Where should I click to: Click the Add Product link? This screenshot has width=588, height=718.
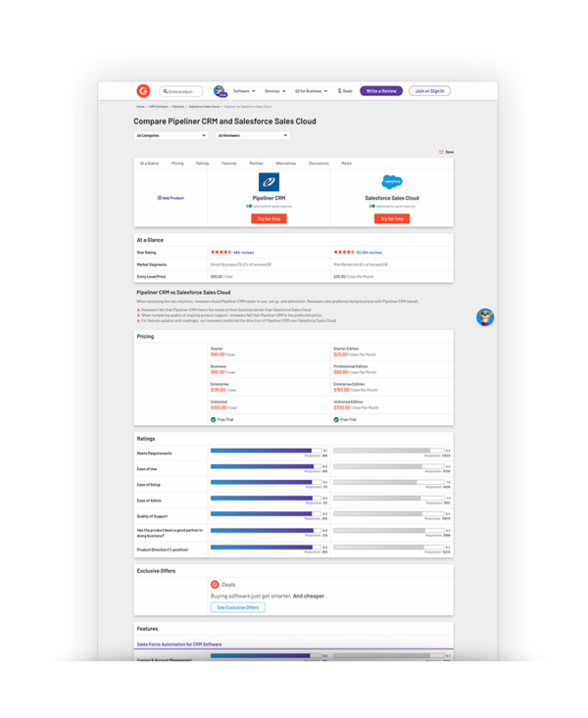[171, 198]
